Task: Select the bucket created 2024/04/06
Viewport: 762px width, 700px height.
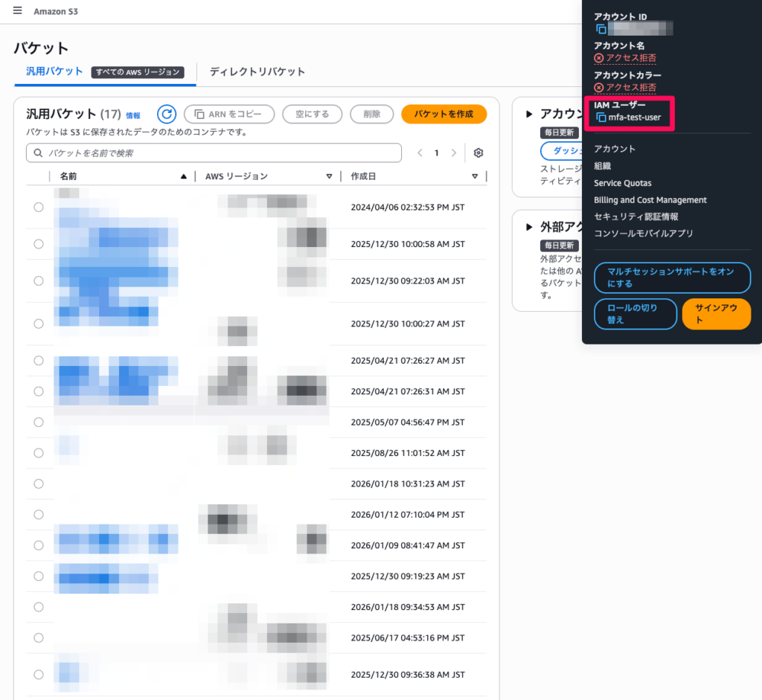Action: (x=39, y=208)
